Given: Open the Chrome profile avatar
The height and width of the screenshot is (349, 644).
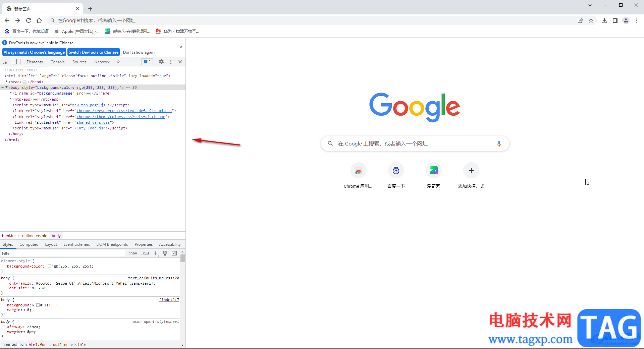Looking at the screenshot, I should (626, 20).
